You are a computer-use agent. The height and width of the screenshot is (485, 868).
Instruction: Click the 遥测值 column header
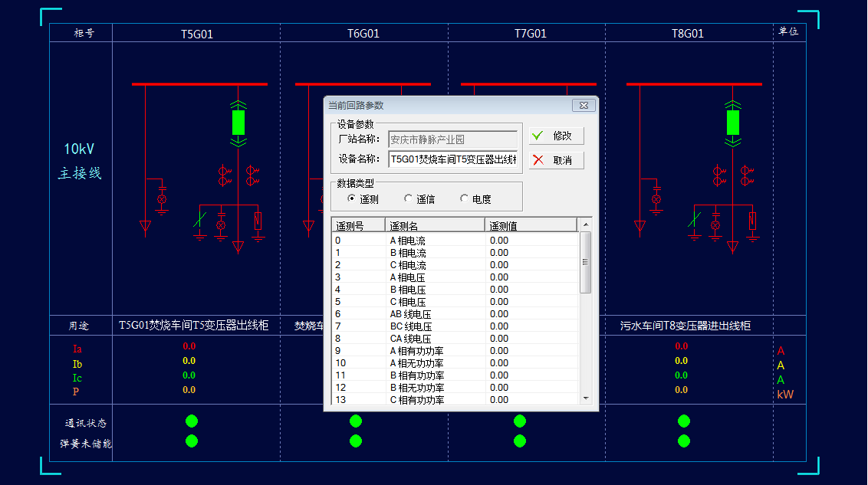[531, 225]
